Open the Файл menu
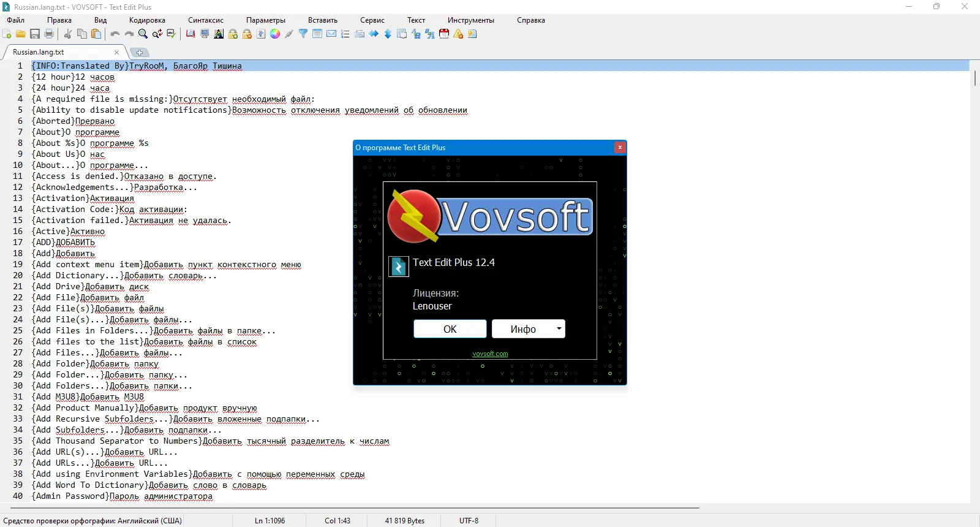The image size is (980, 527). pos(16,20)
